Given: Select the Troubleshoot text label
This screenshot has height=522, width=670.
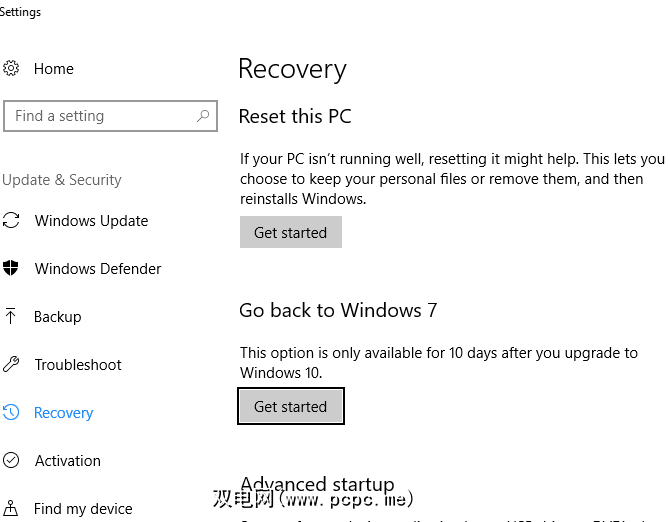Looking at the screenshot, I should point(78,365).
